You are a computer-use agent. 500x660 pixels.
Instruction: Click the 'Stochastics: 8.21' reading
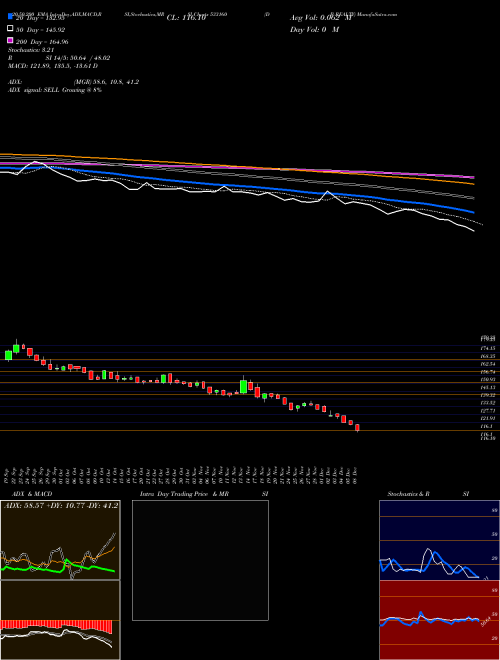(31, 50)
